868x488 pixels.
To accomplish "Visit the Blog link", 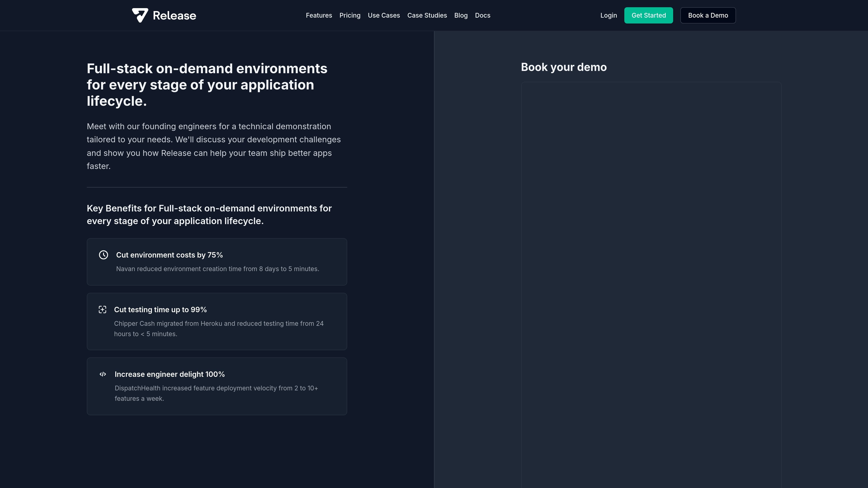I will coord(461,16).
